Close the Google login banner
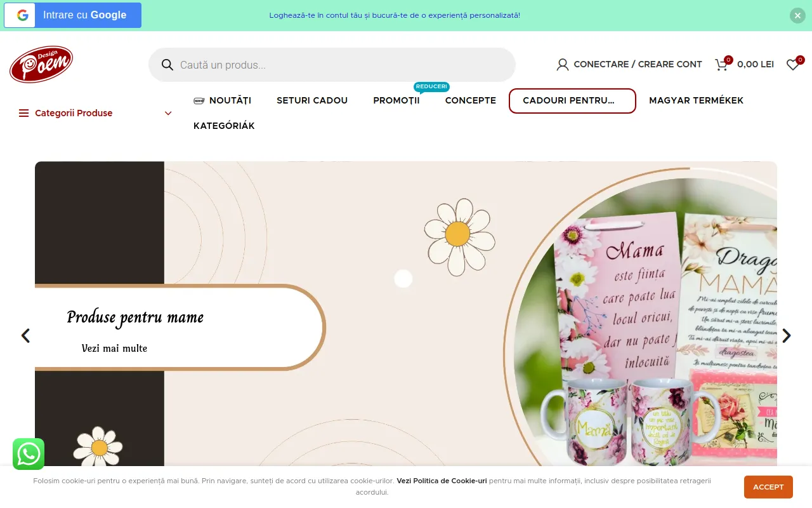 click(797, 15)
